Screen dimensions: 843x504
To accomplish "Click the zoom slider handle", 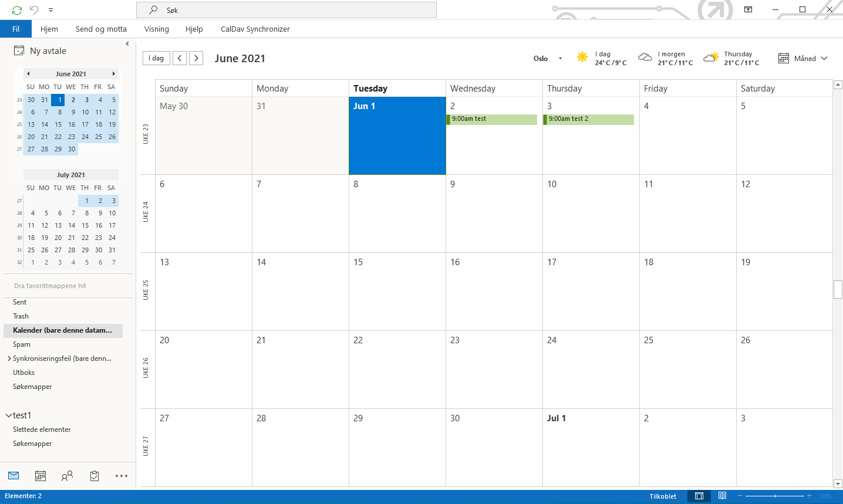I will tap(775, 496).
